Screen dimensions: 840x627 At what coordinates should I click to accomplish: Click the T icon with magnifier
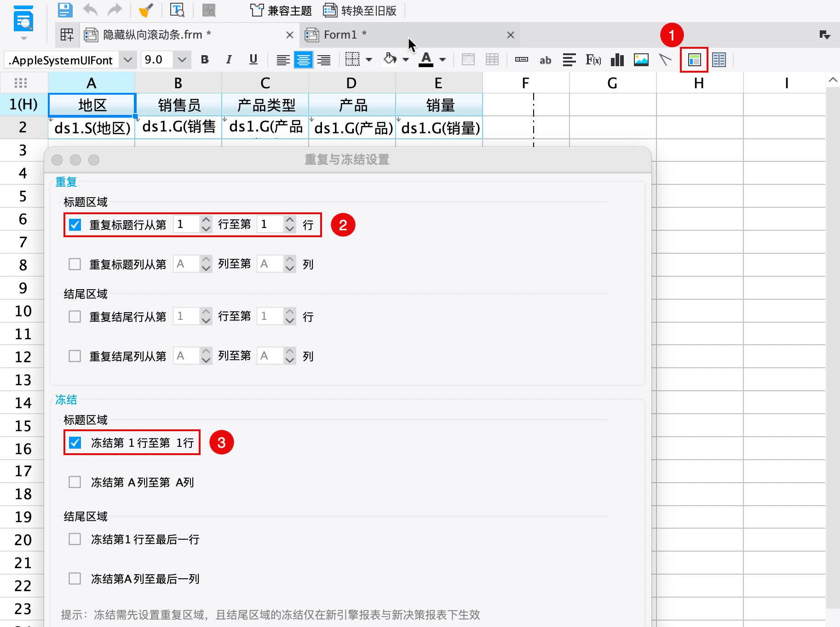tap(177, 10)
